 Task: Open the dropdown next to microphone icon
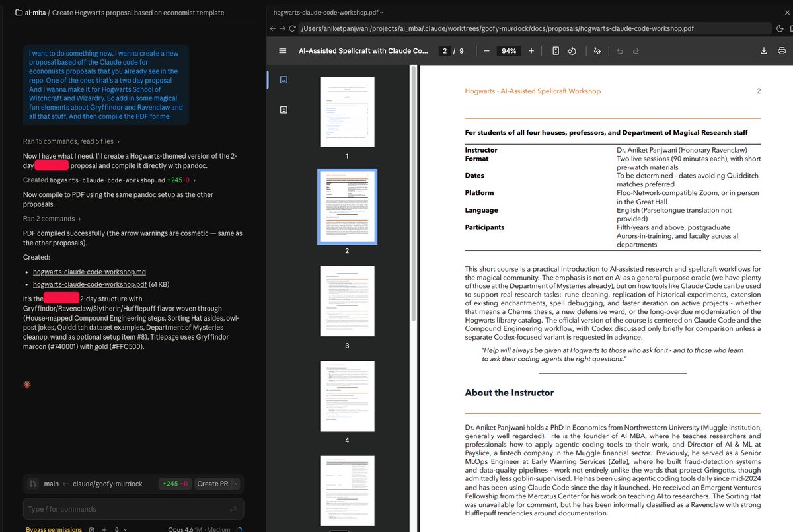[124, 529]
